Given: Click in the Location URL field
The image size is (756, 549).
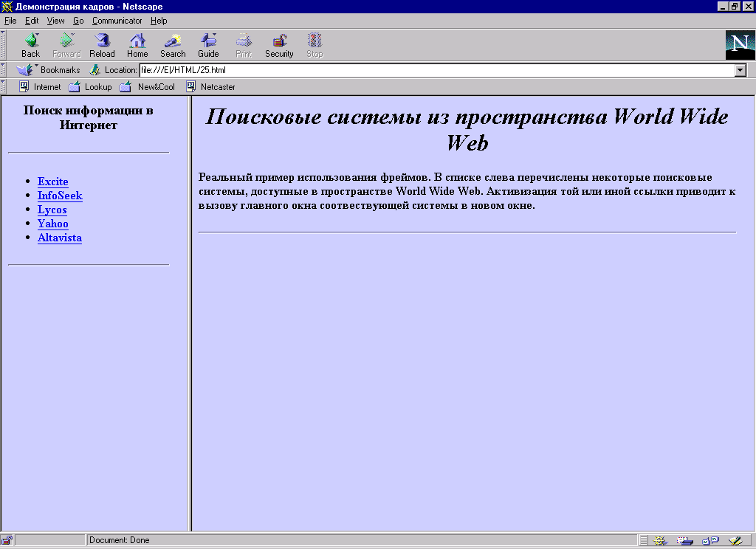Looking at the screenshot, I should (x=437, y=70).
